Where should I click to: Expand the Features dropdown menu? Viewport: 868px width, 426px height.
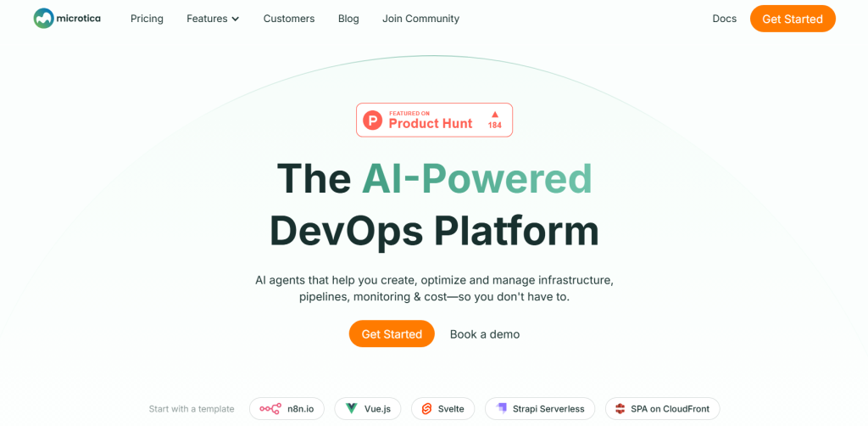click(x=213, y=19)
